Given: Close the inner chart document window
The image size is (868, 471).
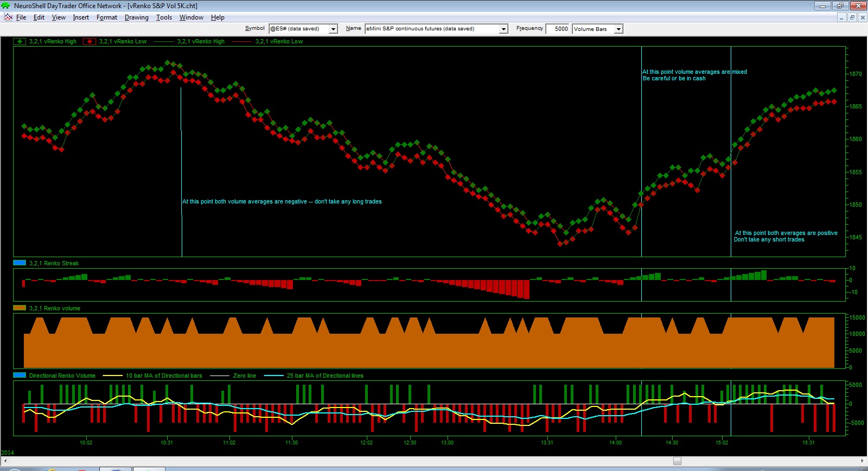Looking at the screenshot, I should tap(863, 17).
